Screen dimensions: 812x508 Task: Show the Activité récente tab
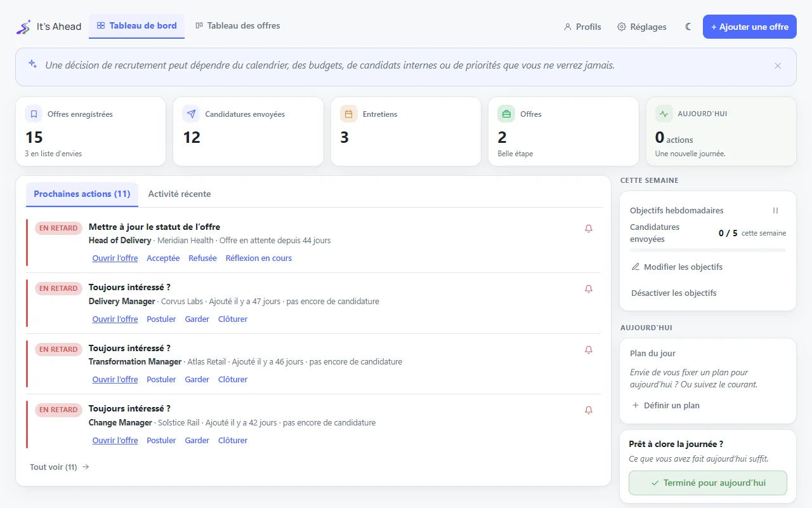(x=180, y=194)
